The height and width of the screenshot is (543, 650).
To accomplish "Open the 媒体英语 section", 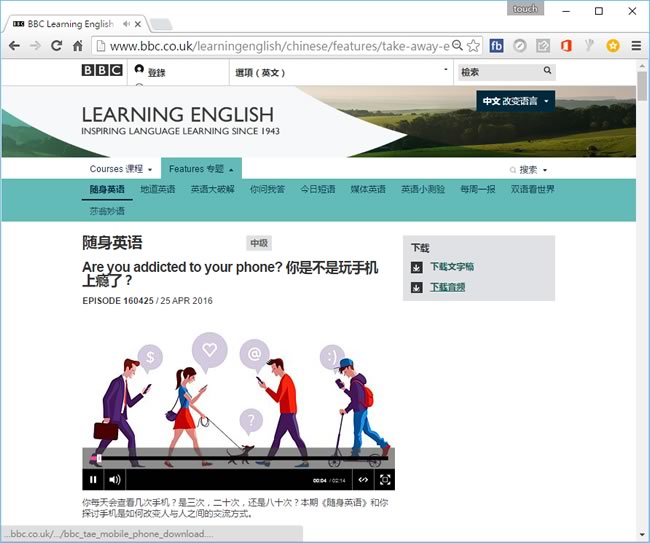I will point(368,189).
